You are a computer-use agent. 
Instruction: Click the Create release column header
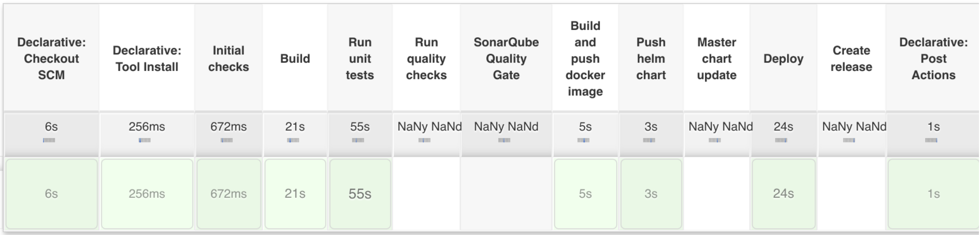[x=852, y=58]
